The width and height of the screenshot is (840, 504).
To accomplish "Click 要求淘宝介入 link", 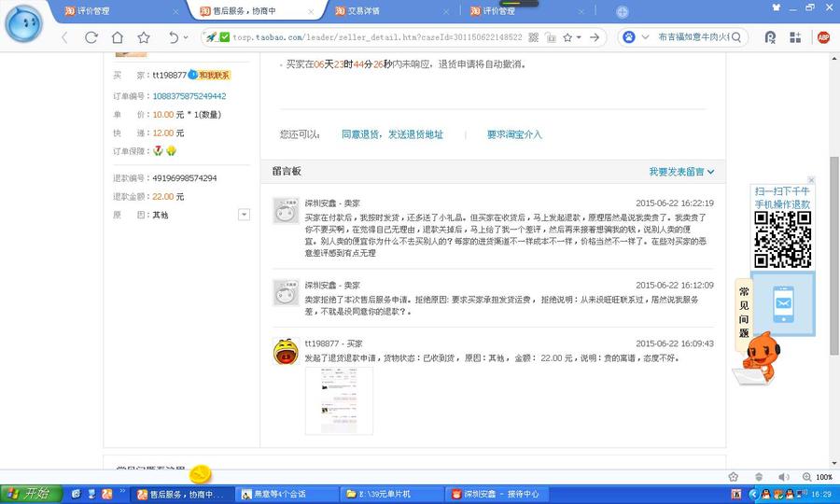I will click(514, 134).
